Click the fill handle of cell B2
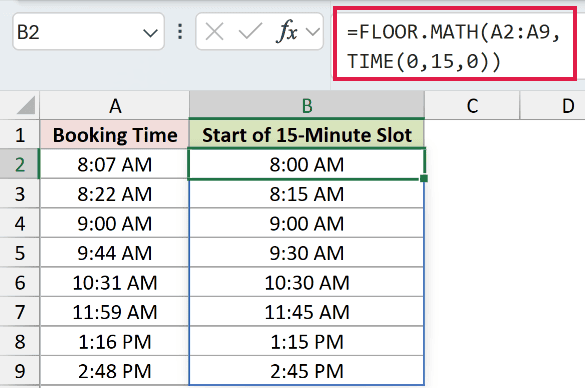Viewport: 585px width, 388px height. pyautogui.click(x=424, y=178)
